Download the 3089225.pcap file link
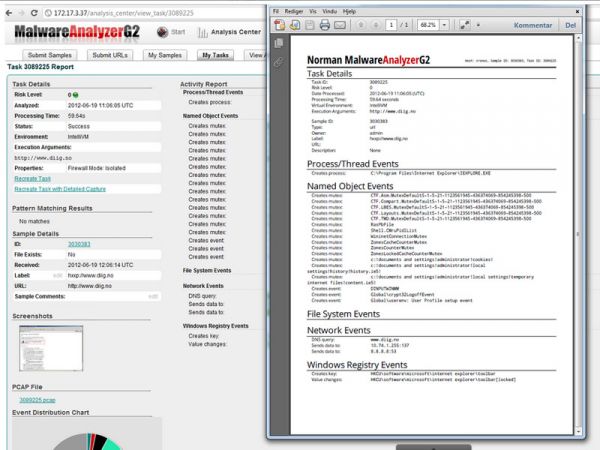 [x=38, y=400]
